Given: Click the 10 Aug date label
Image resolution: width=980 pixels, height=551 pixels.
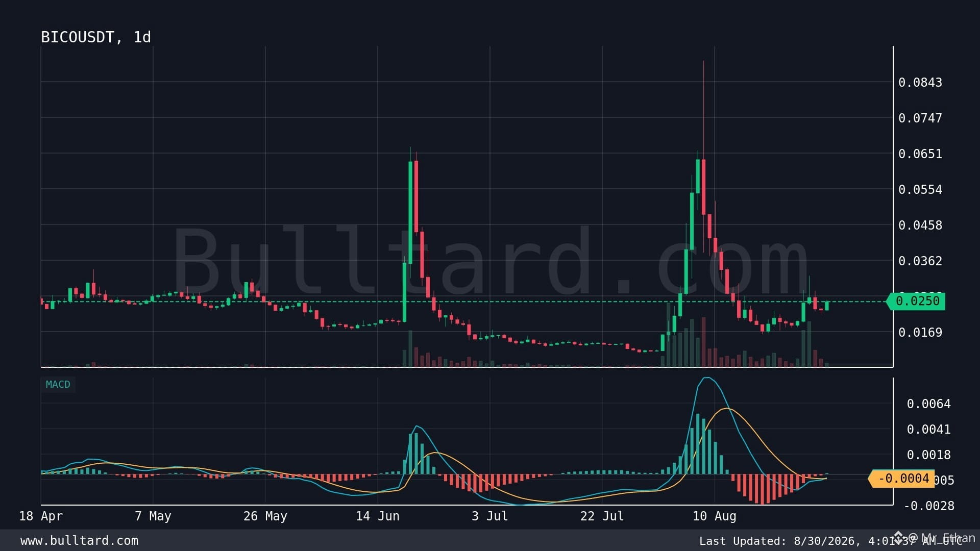Looking at the screenshot, I should (715, 516).
